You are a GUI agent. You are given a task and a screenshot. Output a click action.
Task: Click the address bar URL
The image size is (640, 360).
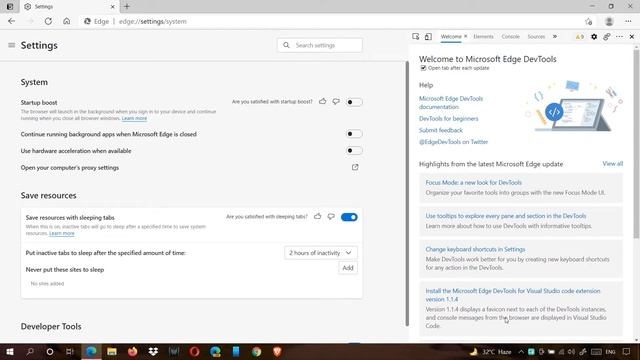tap(153, 21)
